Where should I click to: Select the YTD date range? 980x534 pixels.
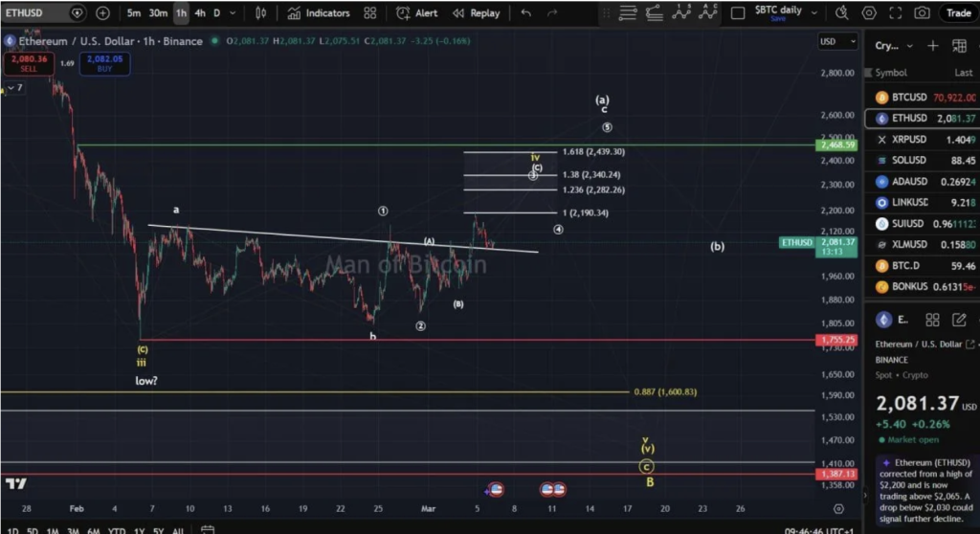(x=116, y=531)
